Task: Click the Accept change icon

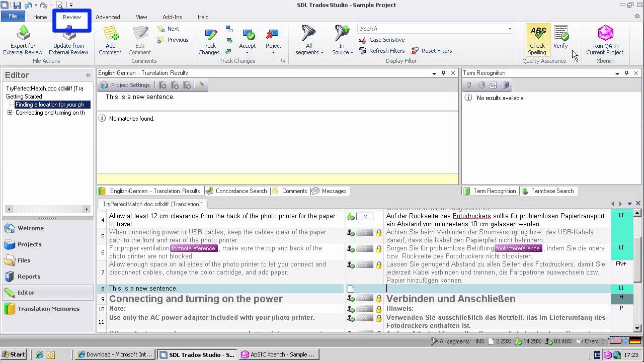Action: pyautogui.click(x=248, y=34)
